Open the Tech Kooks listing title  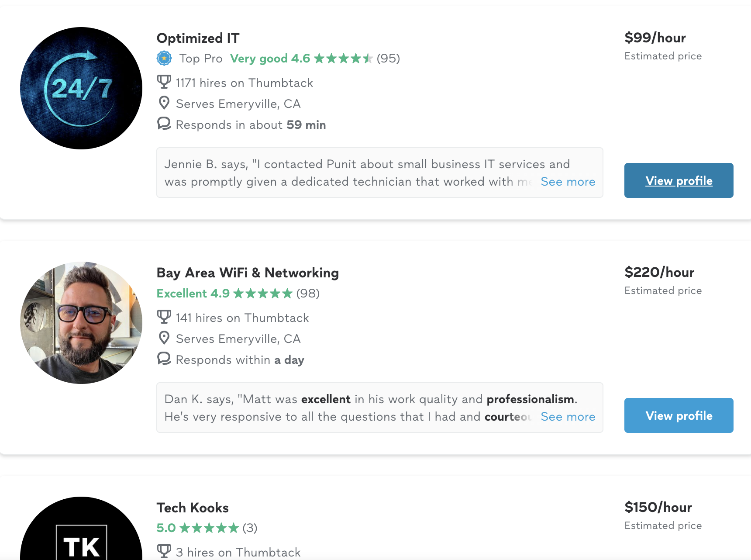pos(193,508)
